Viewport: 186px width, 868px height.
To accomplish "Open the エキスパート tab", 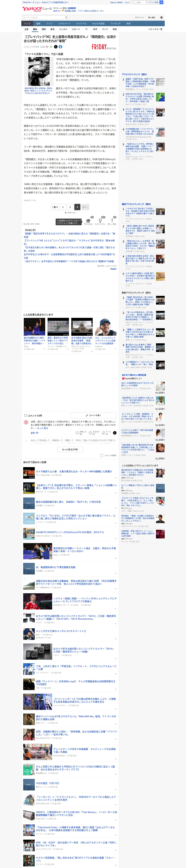I will point(64,24).
